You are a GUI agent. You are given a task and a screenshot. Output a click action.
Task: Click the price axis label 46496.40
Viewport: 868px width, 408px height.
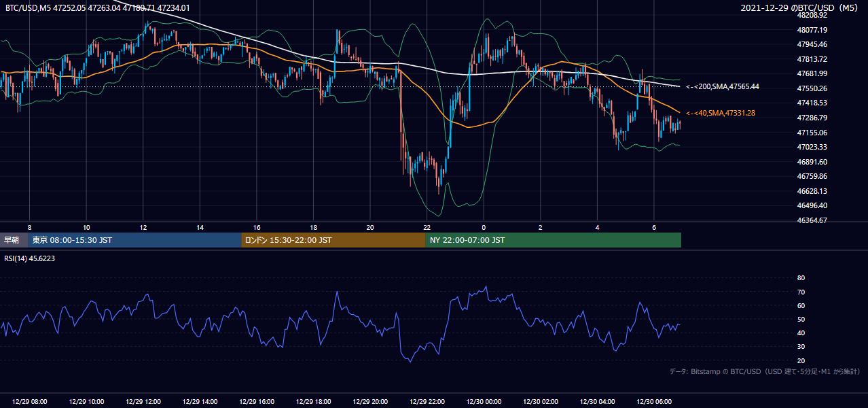(x=812, y=205)
